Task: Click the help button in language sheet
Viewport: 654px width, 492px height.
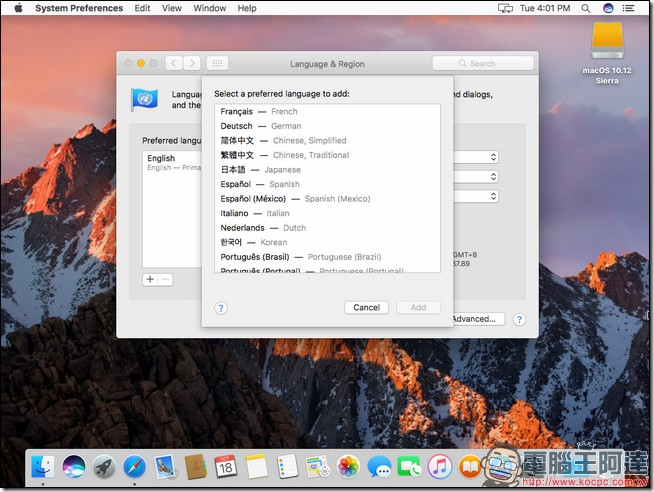Action: pos(221,309)
